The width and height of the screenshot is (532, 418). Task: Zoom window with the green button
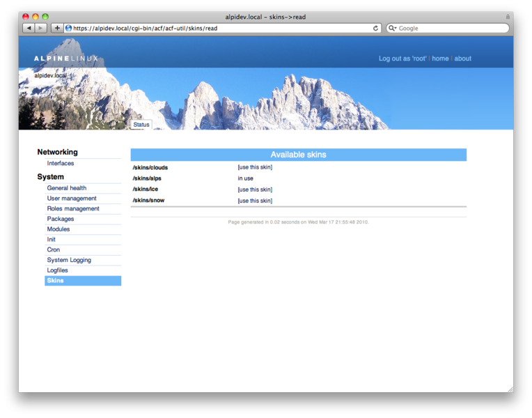pos(45,17)
